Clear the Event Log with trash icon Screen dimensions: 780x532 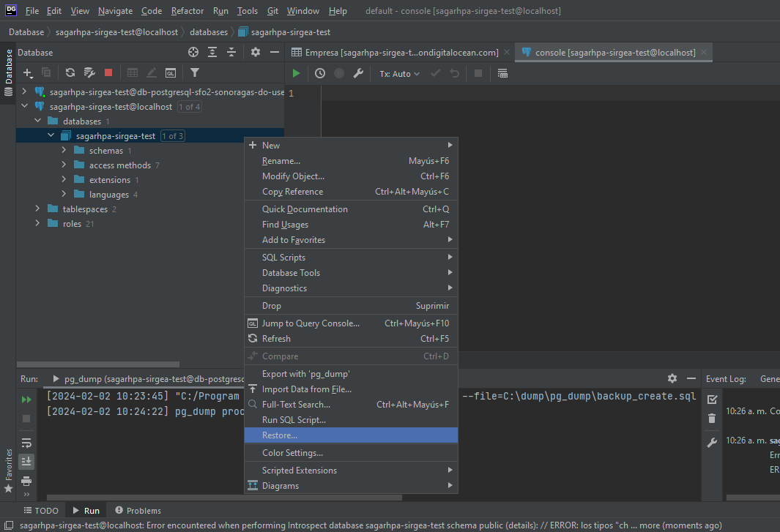(713, 419)
